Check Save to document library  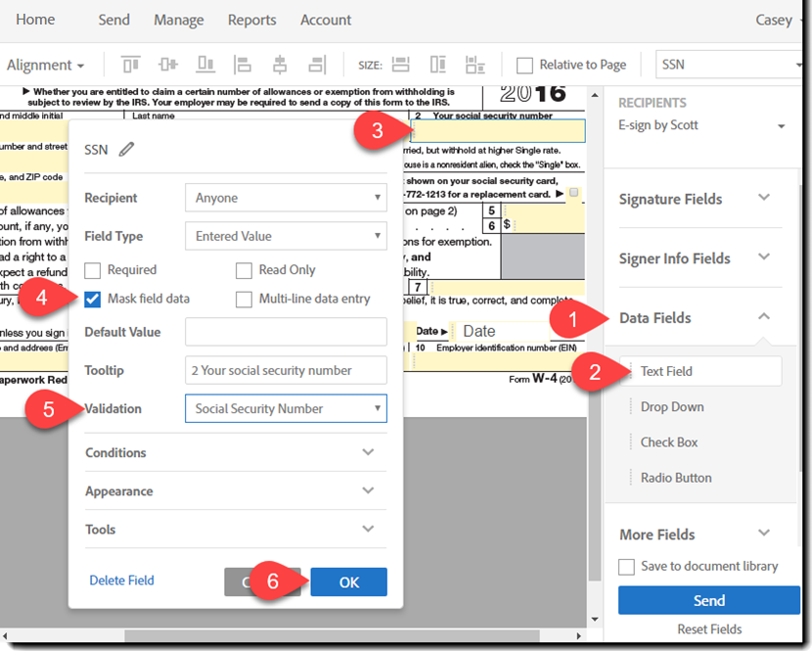[626, 567]
